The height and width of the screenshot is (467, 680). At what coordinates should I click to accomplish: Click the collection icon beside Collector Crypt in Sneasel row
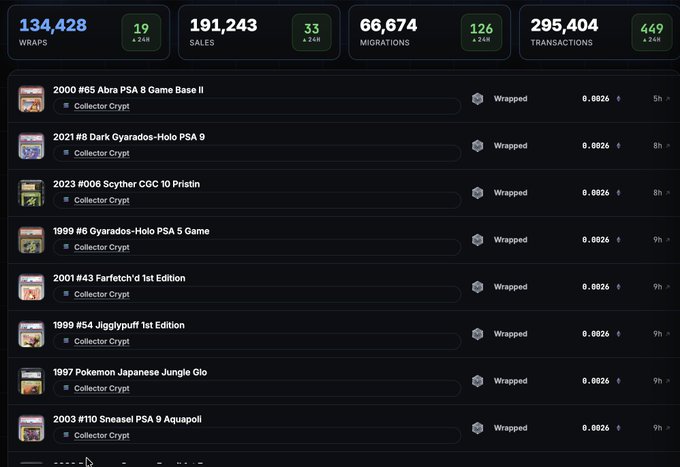[66, 435]
